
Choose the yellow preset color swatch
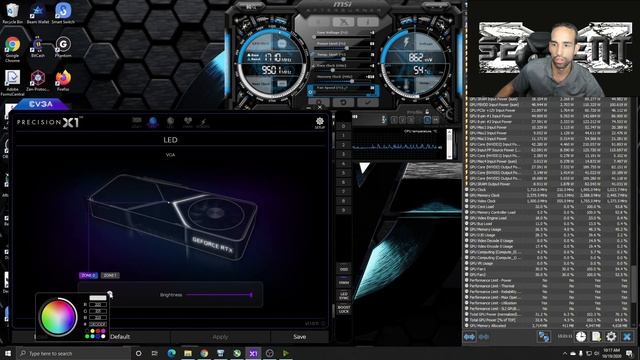tap(93, 331)
